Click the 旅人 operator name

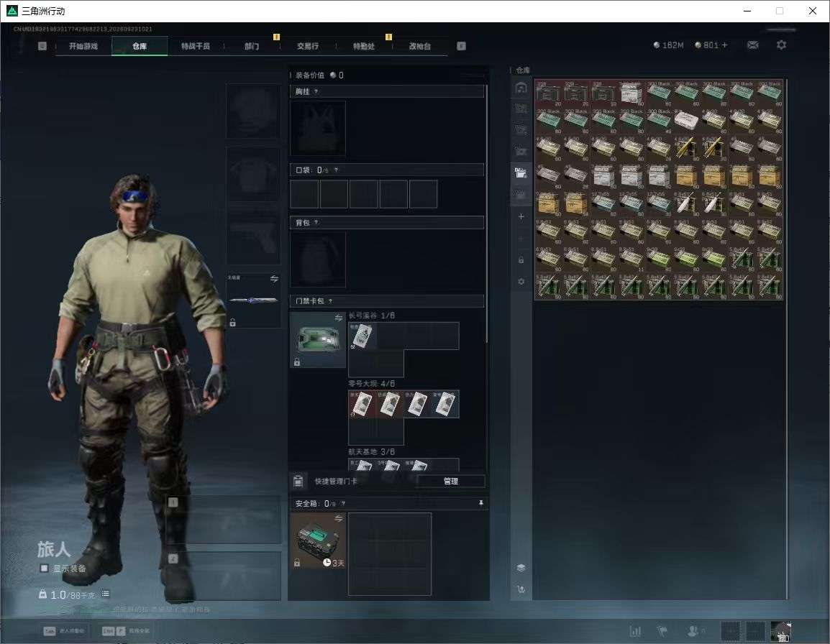pyautogui.click(x=53, y=549)
